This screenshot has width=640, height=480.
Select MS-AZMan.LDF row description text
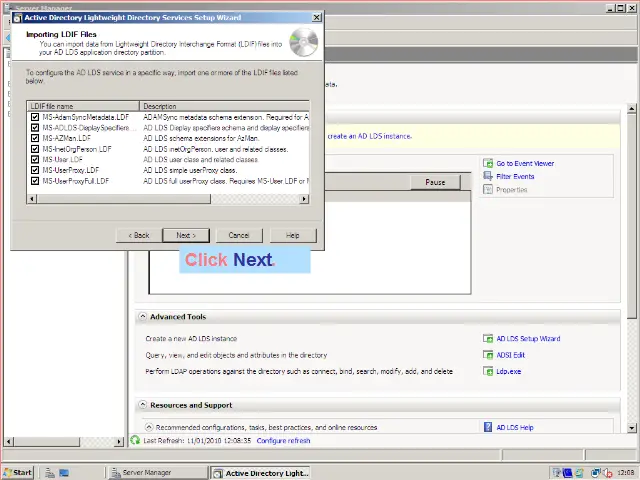201,138
